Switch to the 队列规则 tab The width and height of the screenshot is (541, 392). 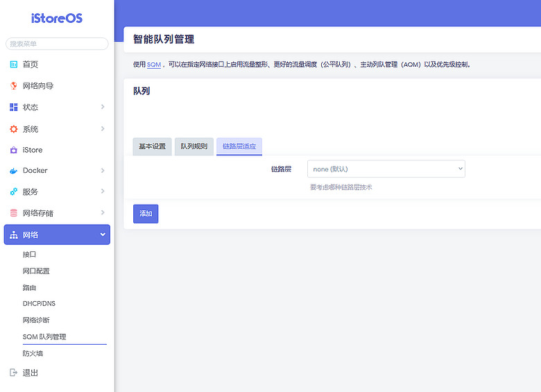pyautogui.click(x=194, y=146)
